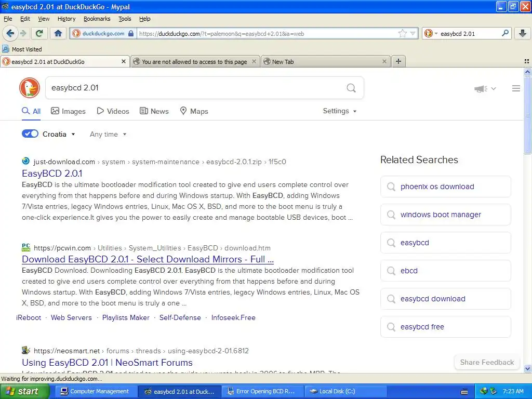
Task: Click the browser URL address field
Action: point(267,34)
